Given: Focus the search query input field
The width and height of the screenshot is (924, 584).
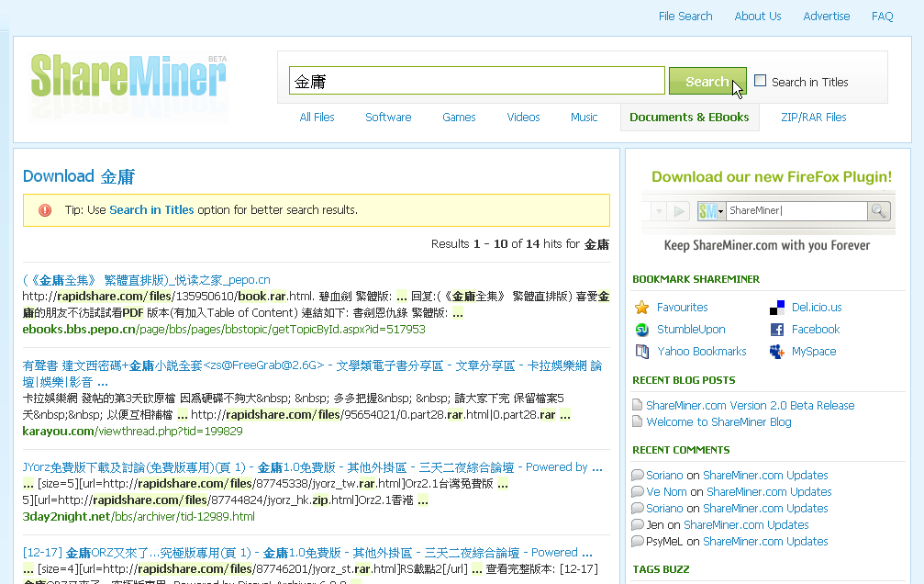Looking at the screenshot, I should coord(477,81).
